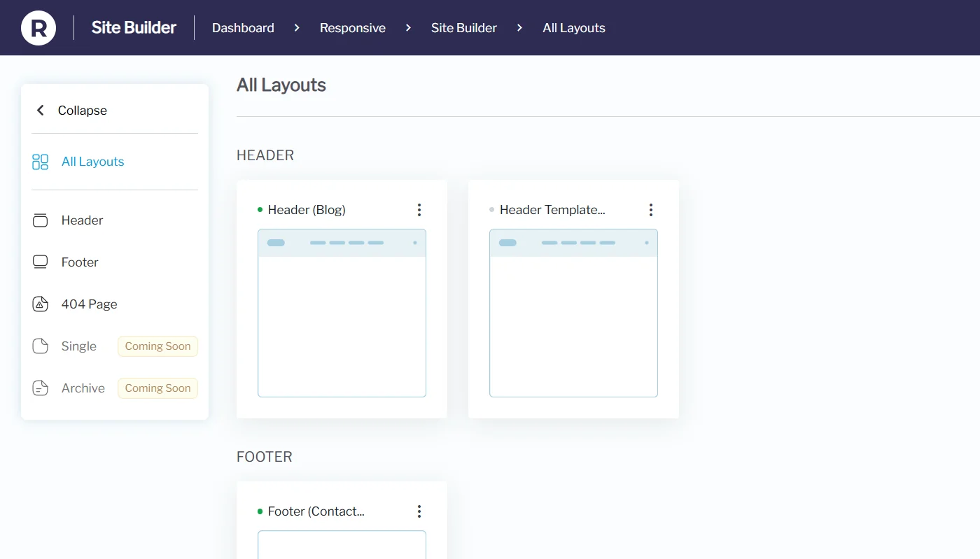This screenshot has width=980, height=559.
Task: Click the Coming Soon badge beside Archive
Action: (x=157, y=388)
